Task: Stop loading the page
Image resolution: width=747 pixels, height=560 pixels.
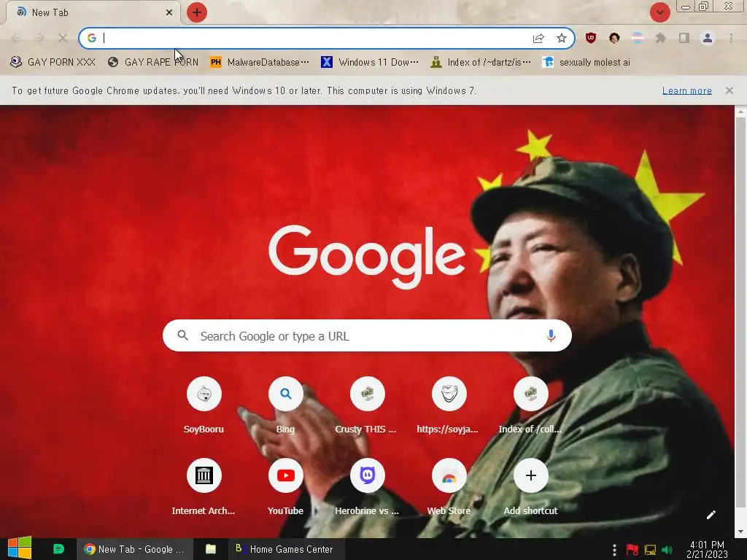Action: pos(63,38)
